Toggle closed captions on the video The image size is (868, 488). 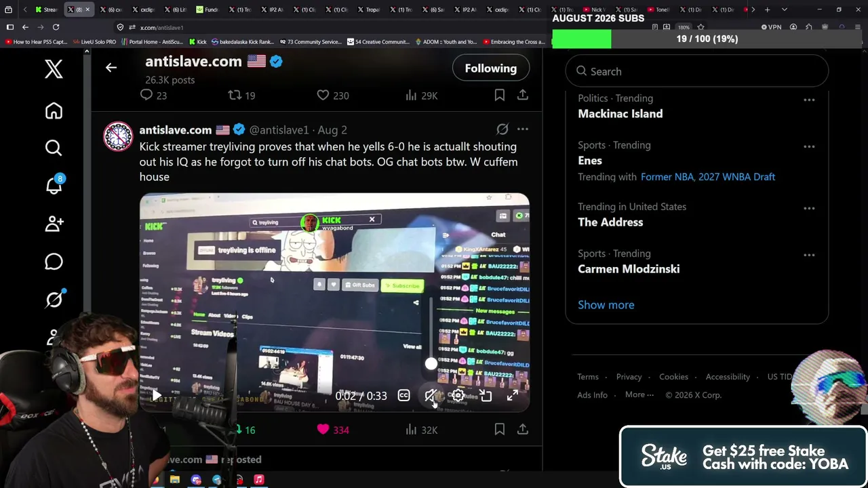click(403, 395)
